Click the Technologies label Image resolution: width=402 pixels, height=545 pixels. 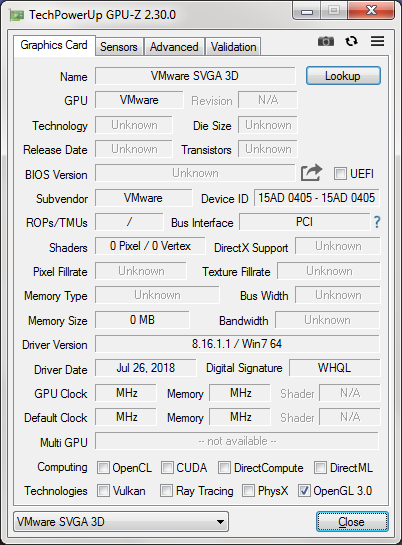(x=56, y=491)
